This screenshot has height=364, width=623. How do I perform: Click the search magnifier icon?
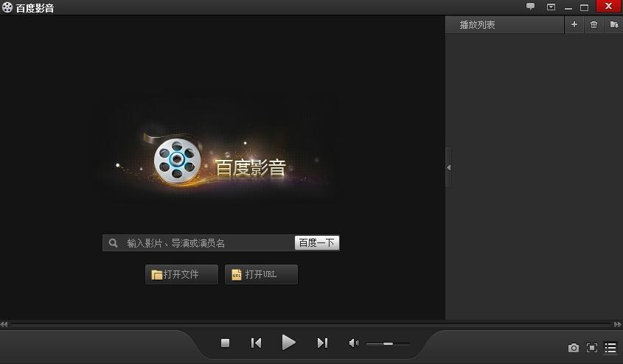[x=114, y=243]
